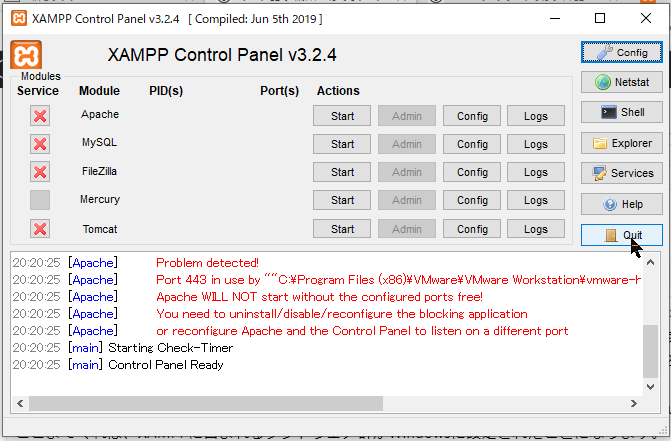Open Netstat with globe icon

[x=622, y=82]
